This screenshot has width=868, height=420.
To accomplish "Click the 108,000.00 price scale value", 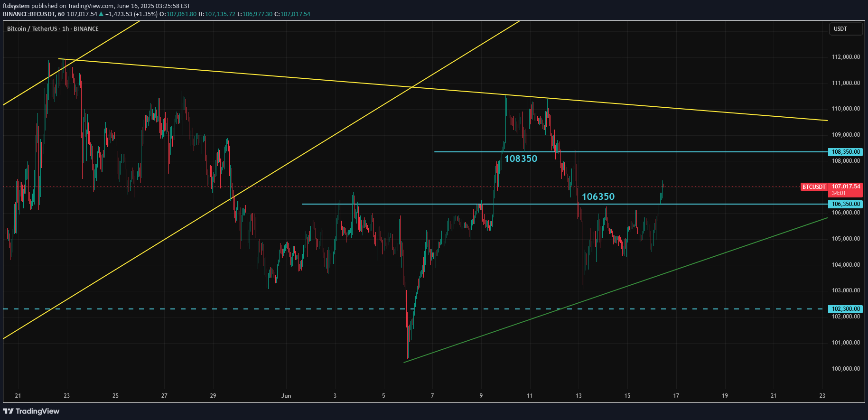I will [846, 161].
